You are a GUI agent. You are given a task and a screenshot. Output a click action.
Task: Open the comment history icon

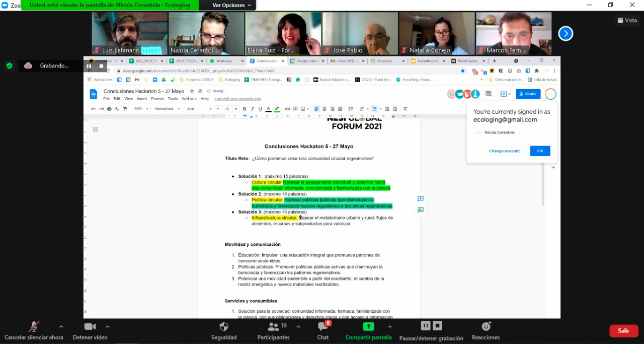tap(488, 94)
